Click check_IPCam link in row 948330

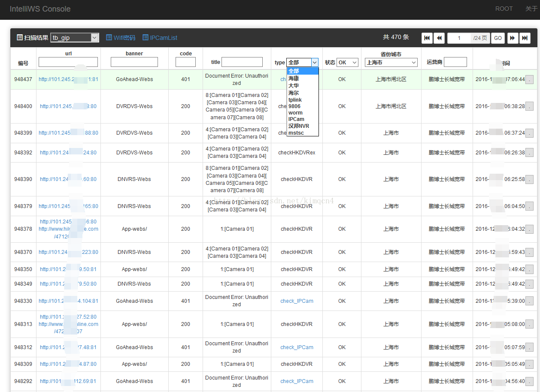[x=297, y=301]
